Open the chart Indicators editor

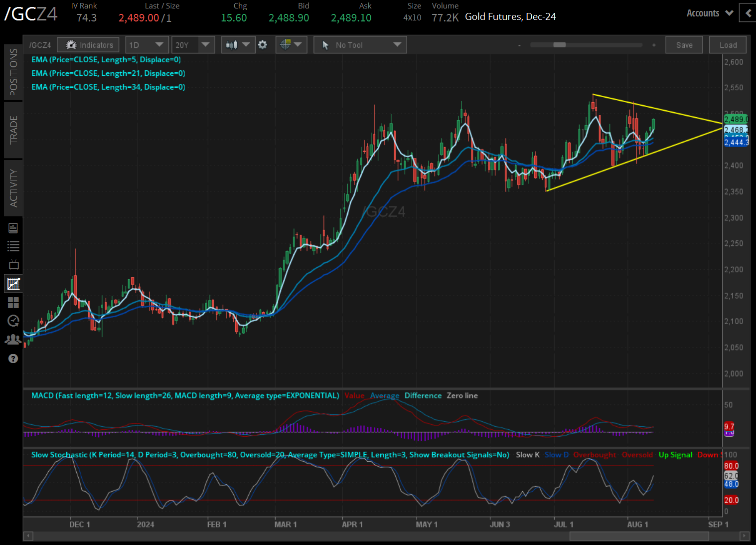tap(88, 44)
